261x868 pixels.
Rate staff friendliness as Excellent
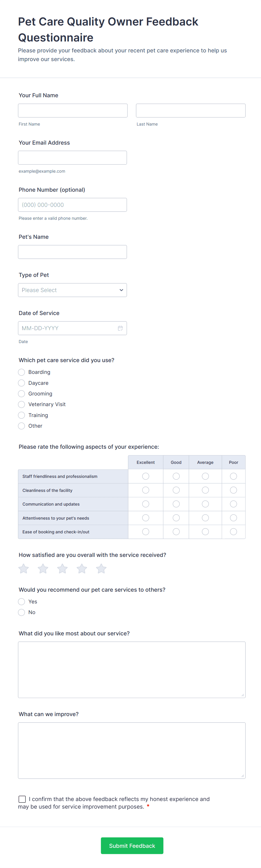[x=146, y=476]
